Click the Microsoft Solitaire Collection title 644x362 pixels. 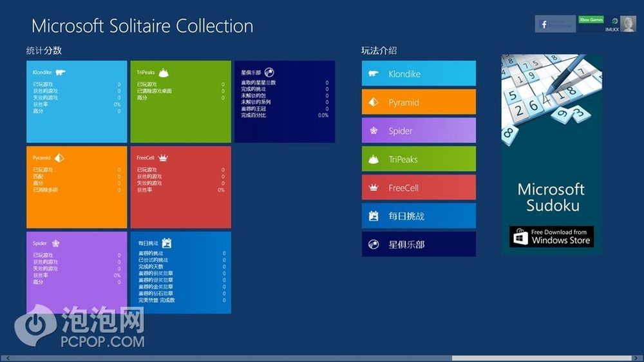(x=142, y=26)
